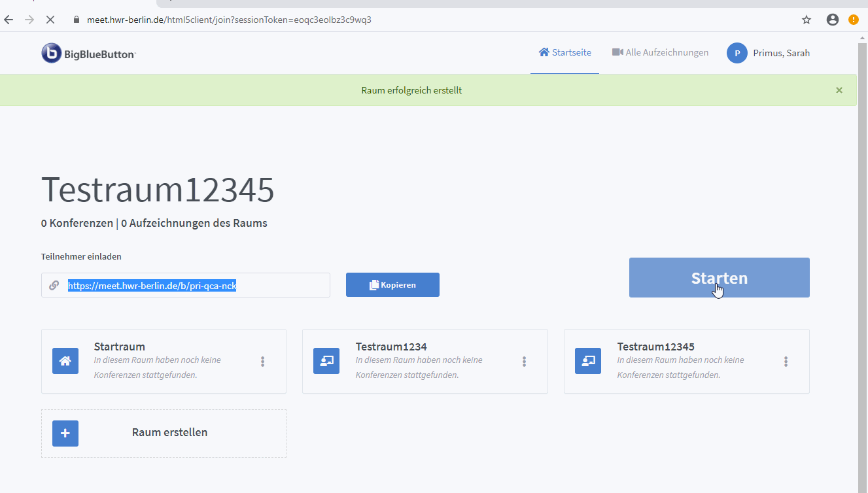Go to the Startseite tab
Image resolution: width=868 pixels, height=493 pixels.
click(565, 52)
